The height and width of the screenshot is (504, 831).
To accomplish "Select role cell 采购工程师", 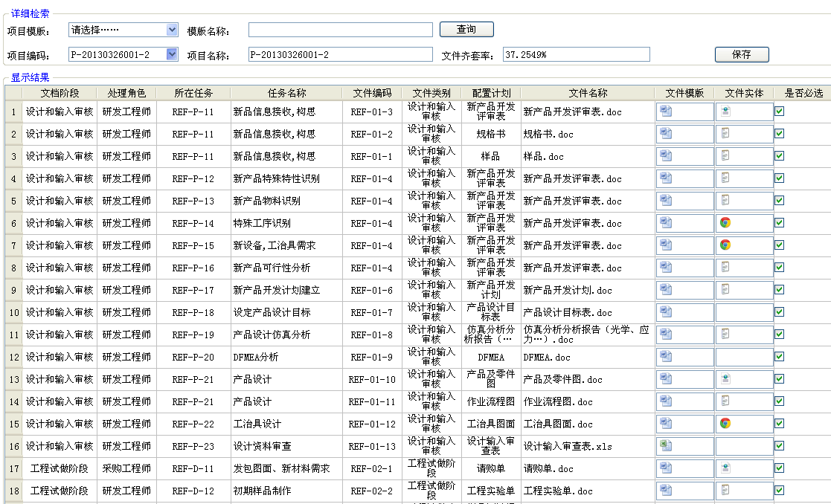I will coord(126,468).
